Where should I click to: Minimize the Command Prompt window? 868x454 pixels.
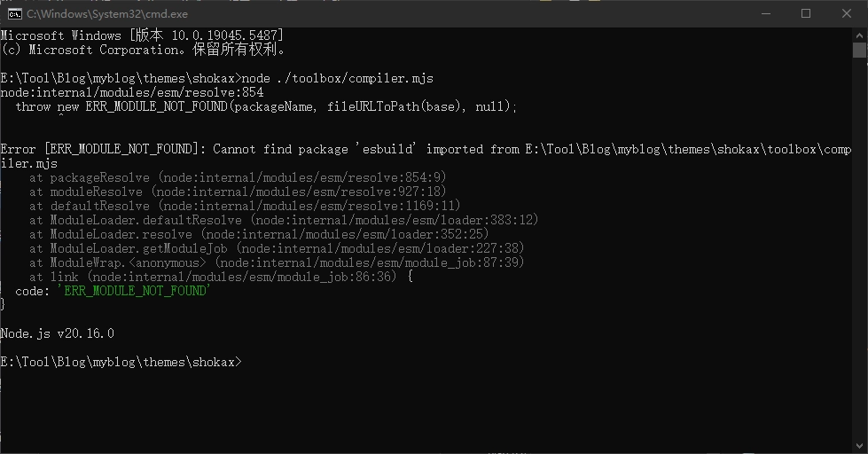tap(764, 13)
